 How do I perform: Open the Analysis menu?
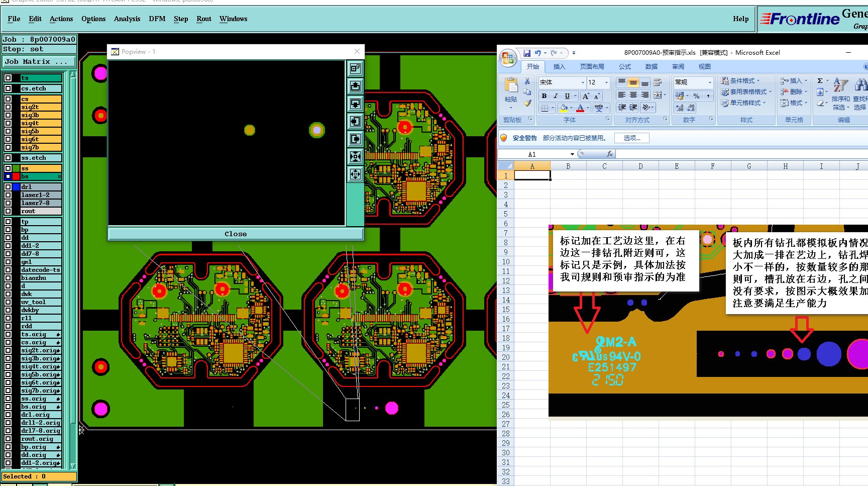point(127,19)
